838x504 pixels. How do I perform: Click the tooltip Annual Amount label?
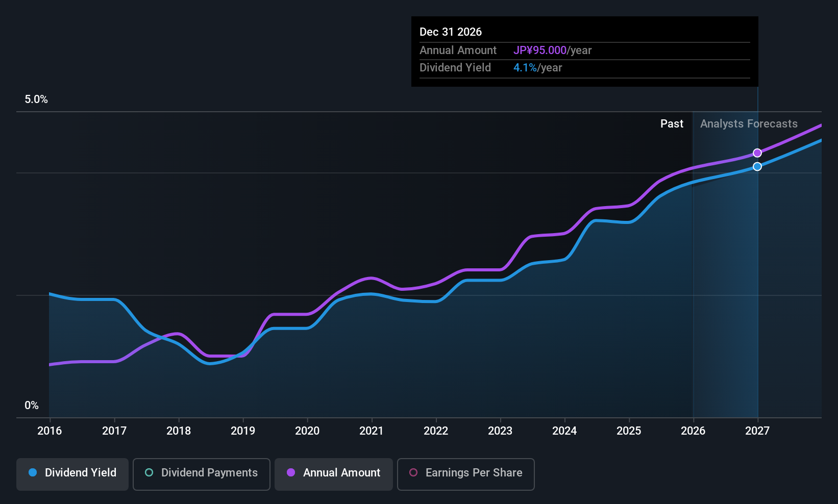click(x=458, y=51)
